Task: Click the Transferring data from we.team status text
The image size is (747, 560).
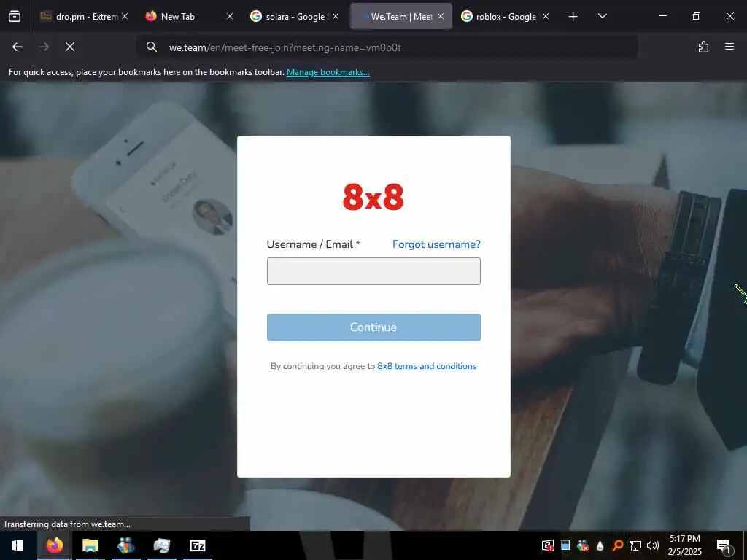Action: (x=66, y=524)
